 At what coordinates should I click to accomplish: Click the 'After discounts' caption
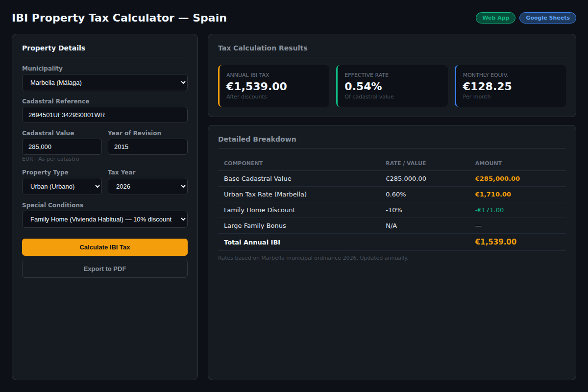tap(246, 97)
